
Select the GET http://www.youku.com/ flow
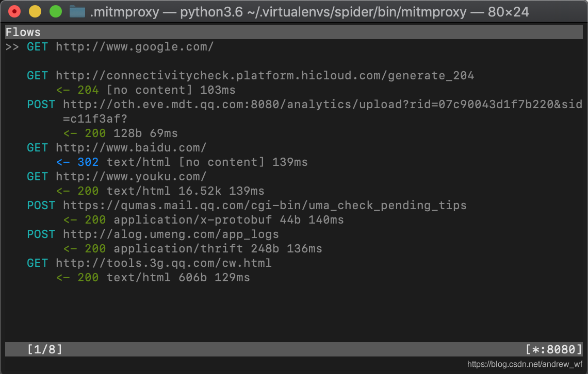pos(117,176)
